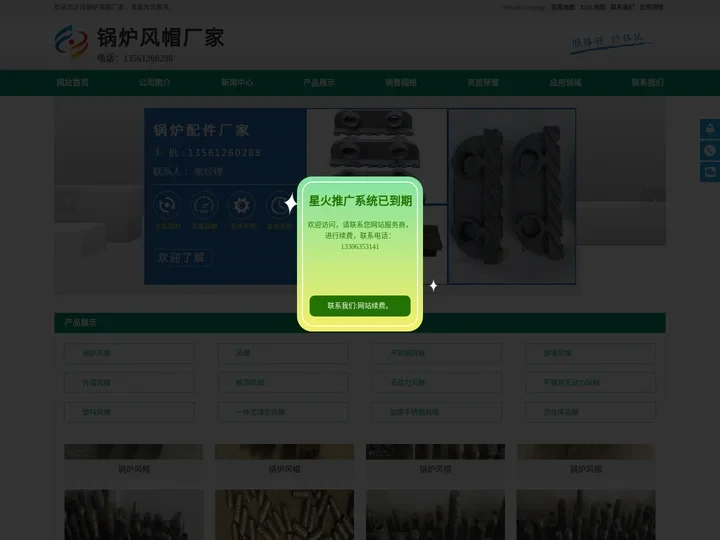
Task: Select 产品展示 in the navigation bar
Action: (319, 83)
